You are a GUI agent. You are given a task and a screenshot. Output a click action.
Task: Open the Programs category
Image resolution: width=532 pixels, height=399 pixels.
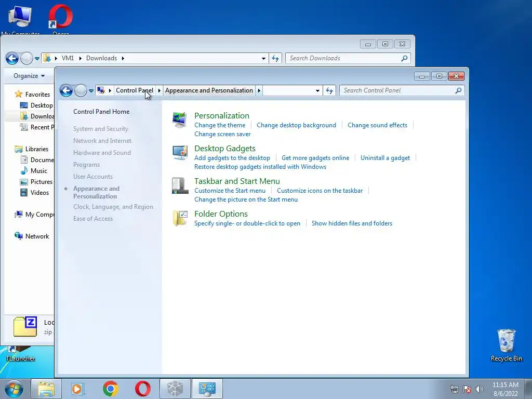(87, 165)
